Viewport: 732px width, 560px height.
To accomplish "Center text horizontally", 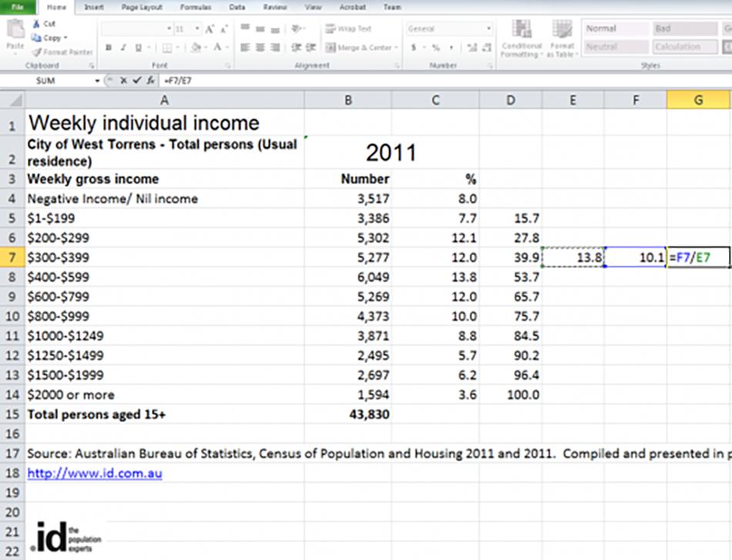I will (x=260, y=48).
